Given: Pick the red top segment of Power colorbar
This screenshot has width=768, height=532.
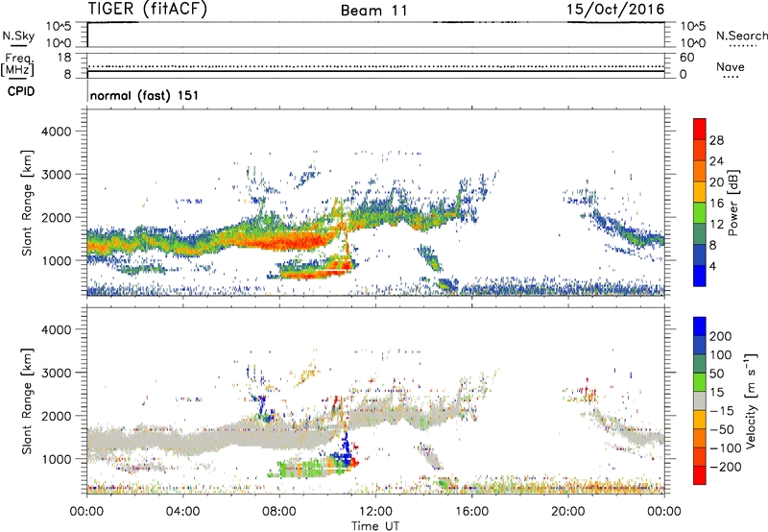Looking at the screenshot, I should coord(700,130).
